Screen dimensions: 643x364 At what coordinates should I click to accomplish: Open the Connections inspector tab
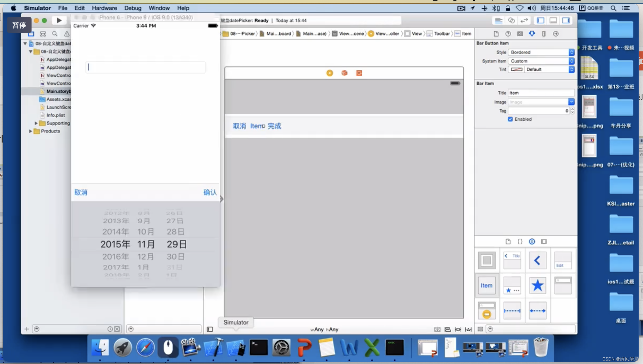(x=556, y=34)
